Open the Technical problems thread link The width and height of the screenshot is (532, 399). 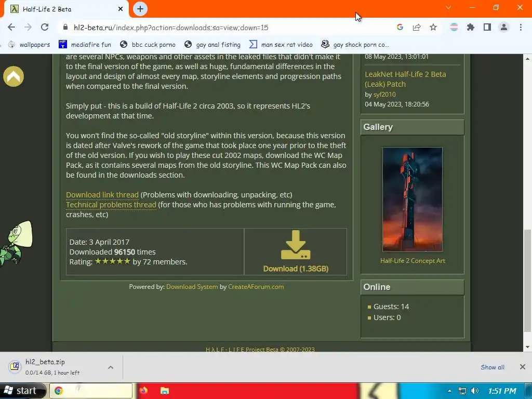111,205
